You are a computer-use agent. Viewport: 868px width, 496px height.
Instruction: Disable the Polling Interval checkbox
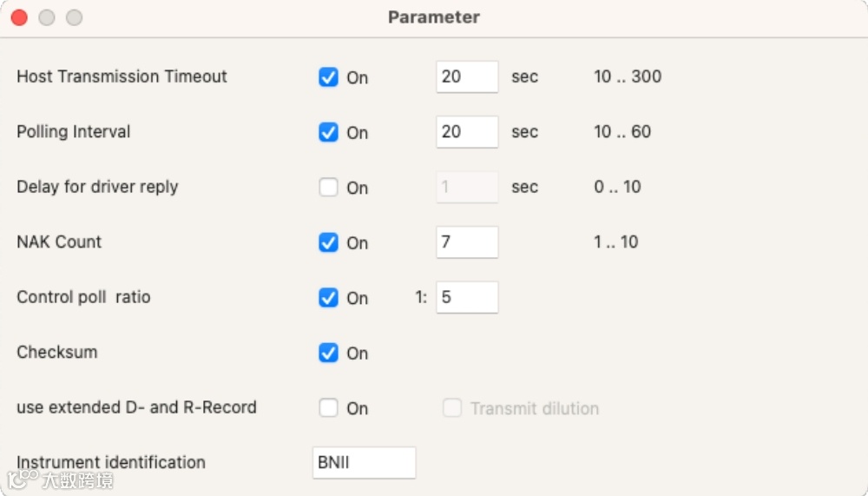pyautogui.click(x=328, y=132)
